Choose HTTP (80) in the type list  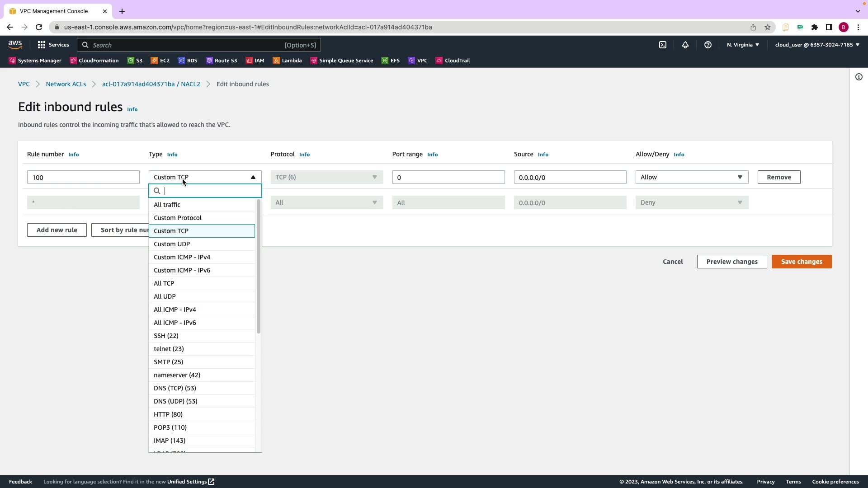tap(168, 414)
